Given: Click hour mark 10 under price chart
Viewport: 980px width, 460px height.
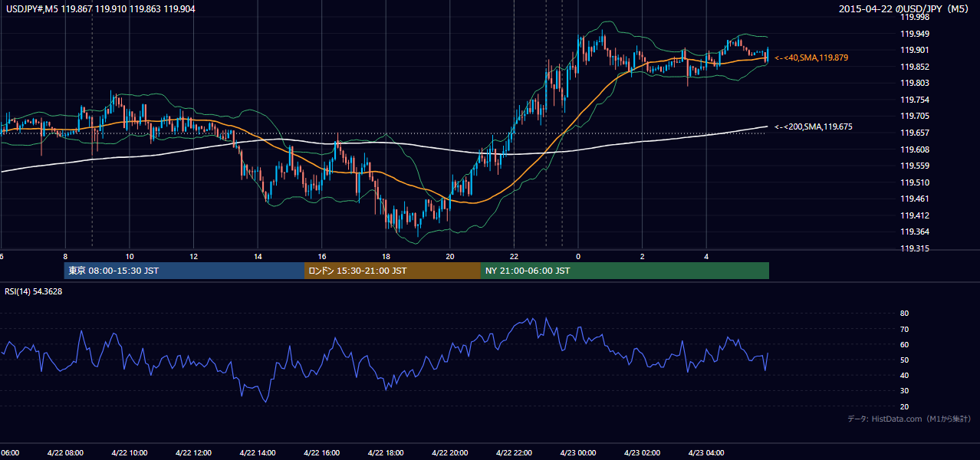Looking at the screenshot, I should coord(130,256).
